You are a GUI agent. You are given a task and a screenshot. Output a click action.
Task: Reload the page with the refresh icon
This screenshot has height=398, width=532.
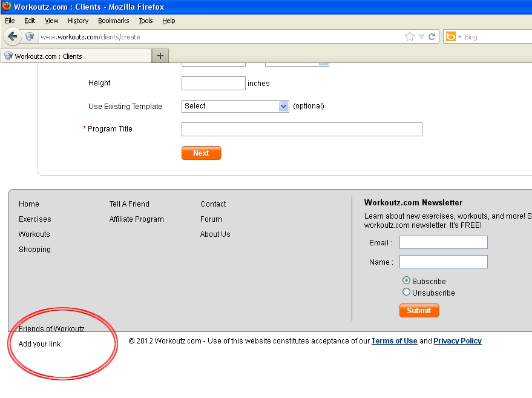(432, 37)
